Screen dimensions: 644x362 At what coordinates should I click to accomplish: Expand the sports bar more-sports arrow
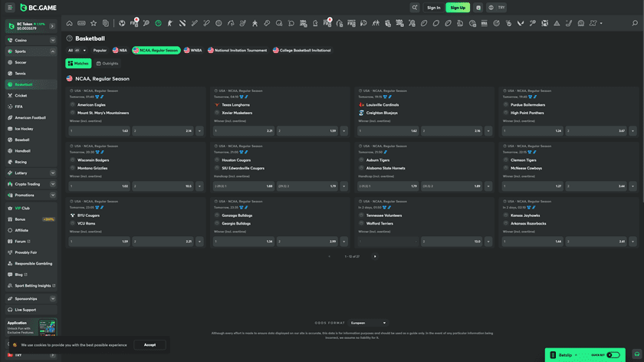[x=601, y=24]
